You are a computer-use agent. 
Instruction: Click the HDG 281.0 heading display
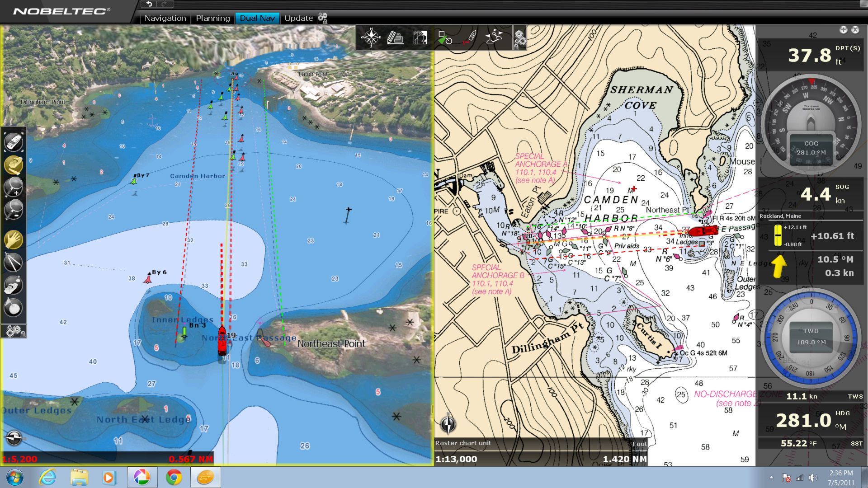pyautogui.click(x=811, y=420)
